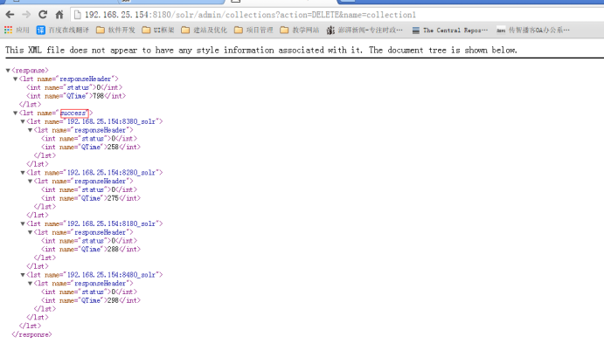
Task: Reload the Solr response page
Action: 43,15
